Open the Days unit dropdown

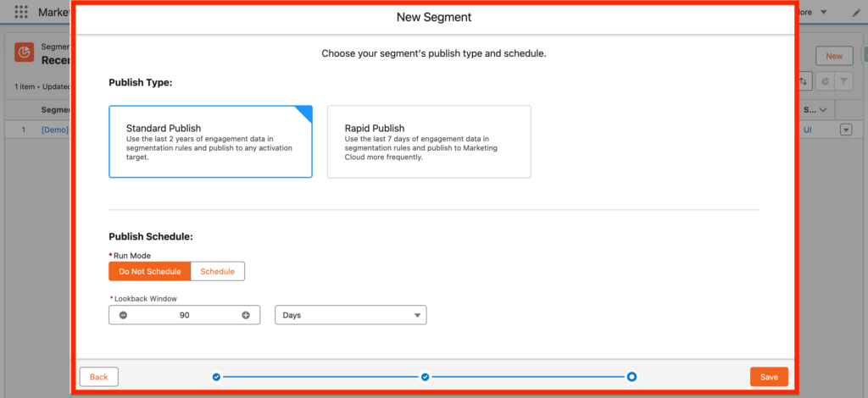(351, 315)
